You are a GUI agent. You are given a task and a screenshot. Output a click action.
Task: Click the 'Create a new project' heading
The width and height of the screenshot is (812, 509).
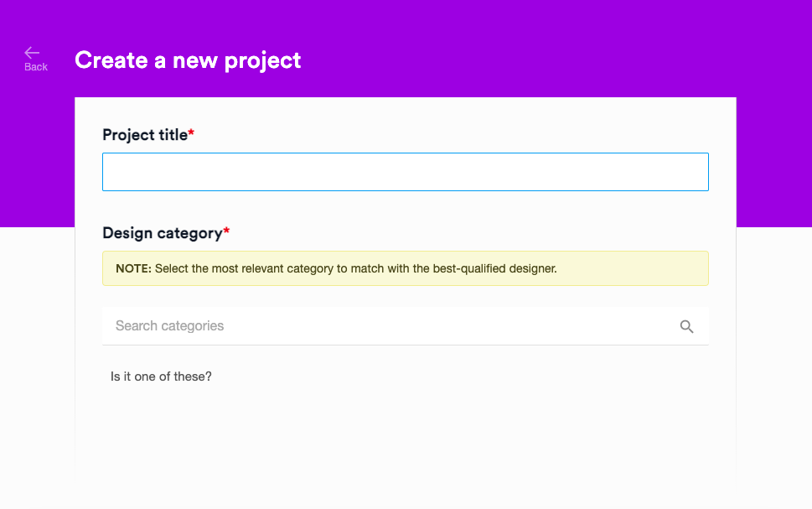[188, 60]
